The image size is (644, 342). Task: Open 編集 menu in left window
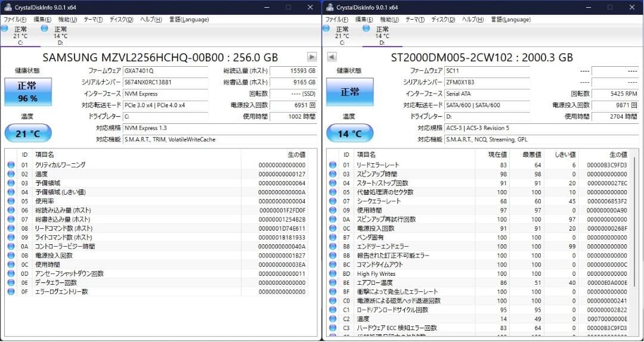coord(42,19)
